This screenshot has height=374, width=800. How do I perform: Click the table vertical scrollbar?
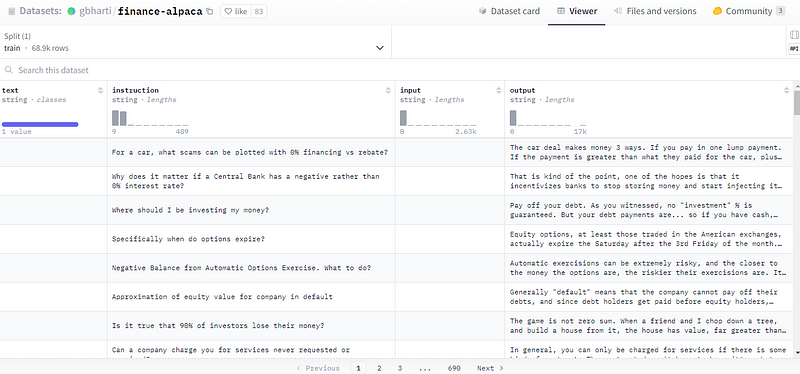tap(797, 104)
